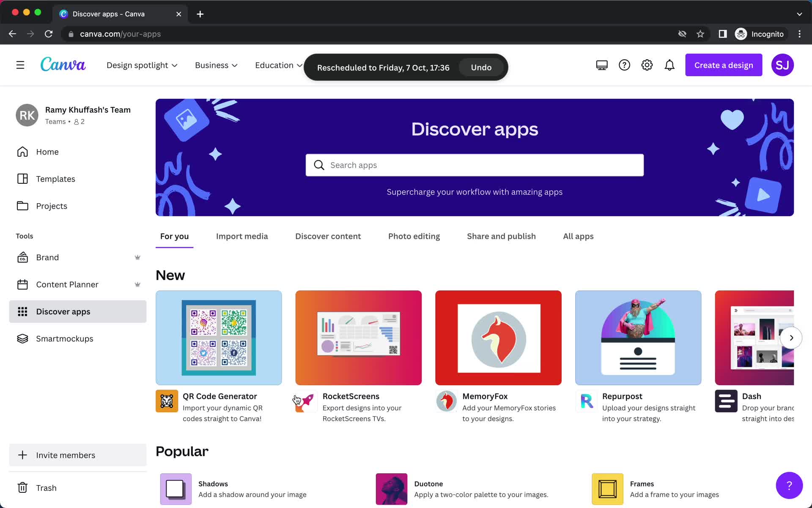Image resolution: width=812 pixels, height=508 pixels.
Task: Open a new browser tab
Action: point(200,14)
